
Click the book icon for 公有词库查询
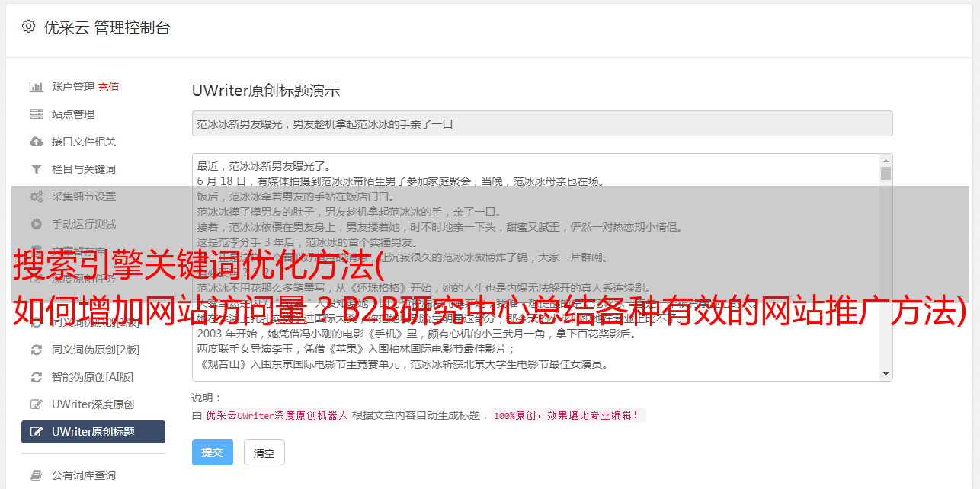[36, 475]
